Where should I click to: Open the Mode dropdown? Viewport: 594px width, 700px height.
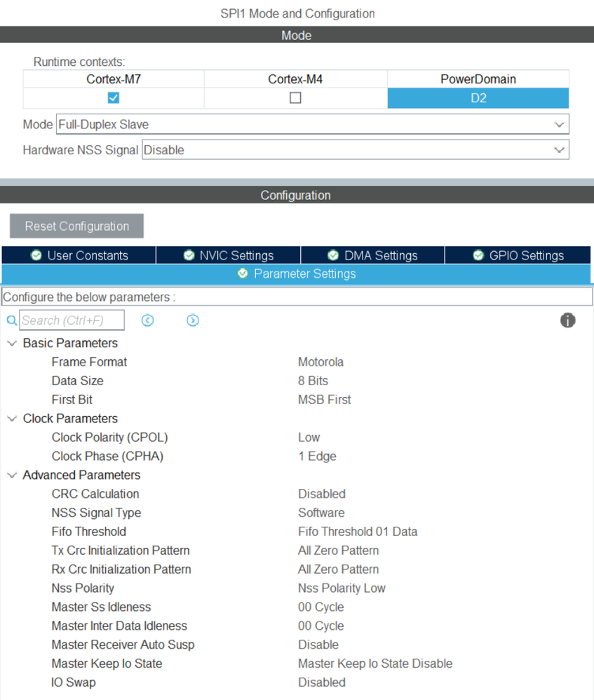pyautogui.click(x=312, y=124)
